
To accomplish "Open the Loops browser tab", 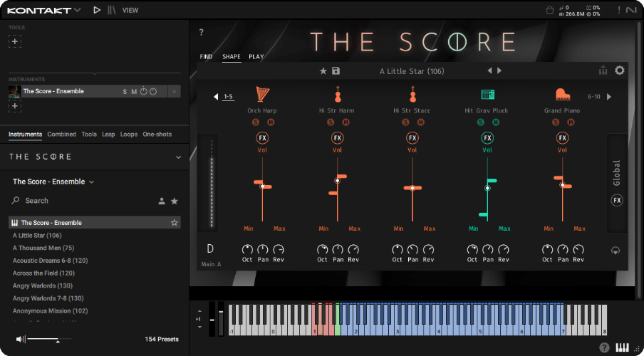I will point(128,135).
